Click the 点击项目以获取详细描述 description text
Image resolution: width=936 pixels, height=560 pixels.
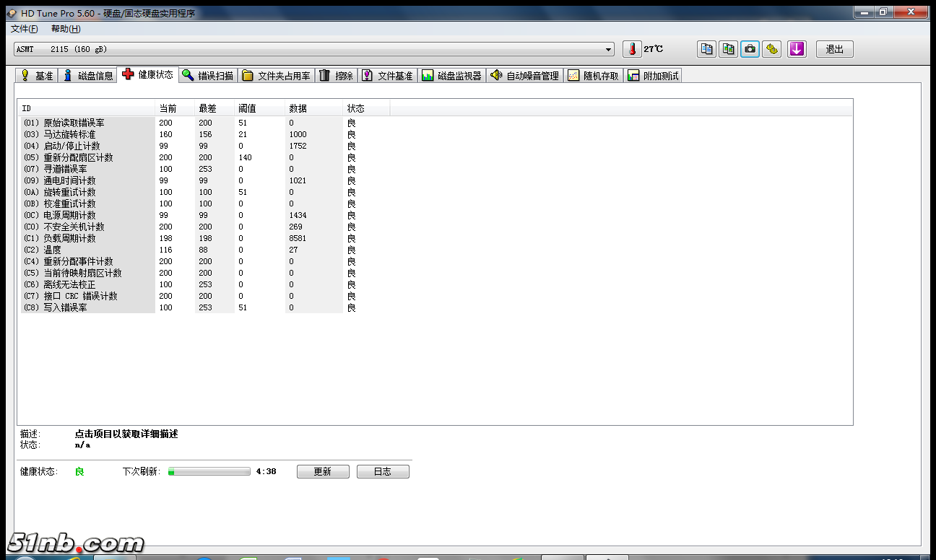(126, 434)
